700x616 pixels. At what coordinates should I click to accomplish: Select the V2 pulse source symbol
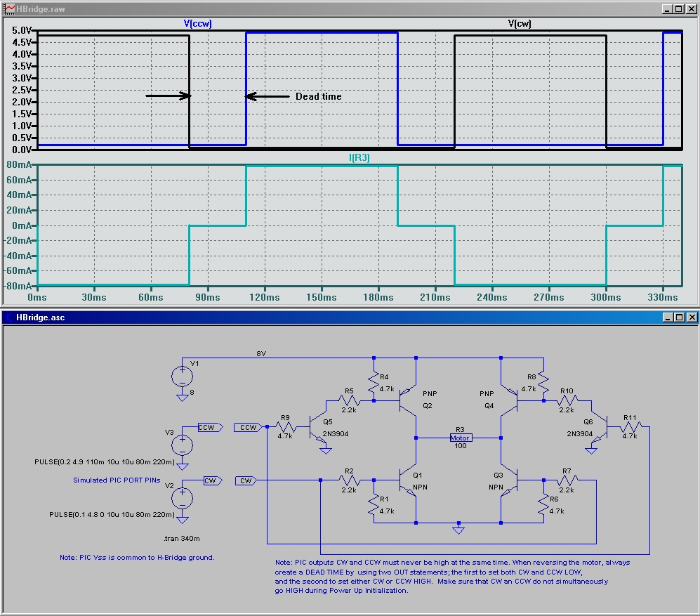(x=182, y=498)
